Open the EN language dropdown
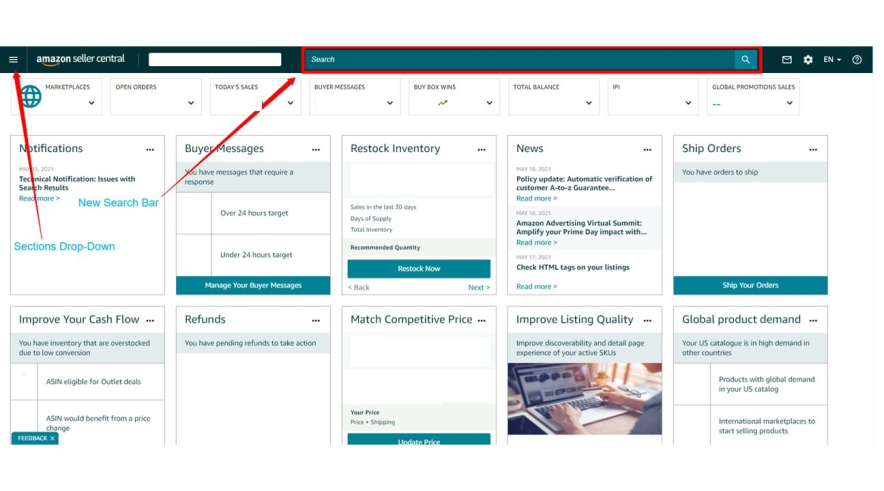884x491 pixels. coord(832,60)
